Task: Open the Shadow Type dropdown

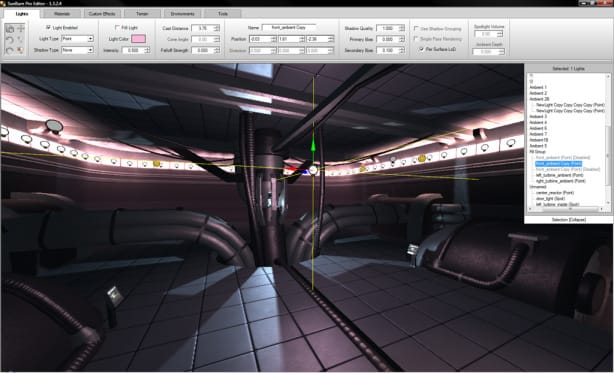Action: [78, 50]
